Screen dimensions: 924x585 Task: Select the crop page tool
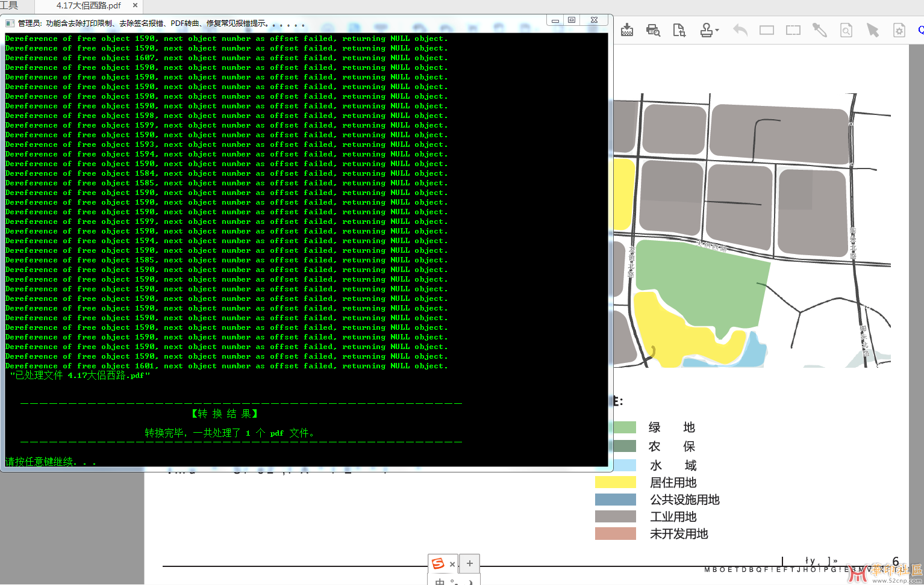coord(679,30)
